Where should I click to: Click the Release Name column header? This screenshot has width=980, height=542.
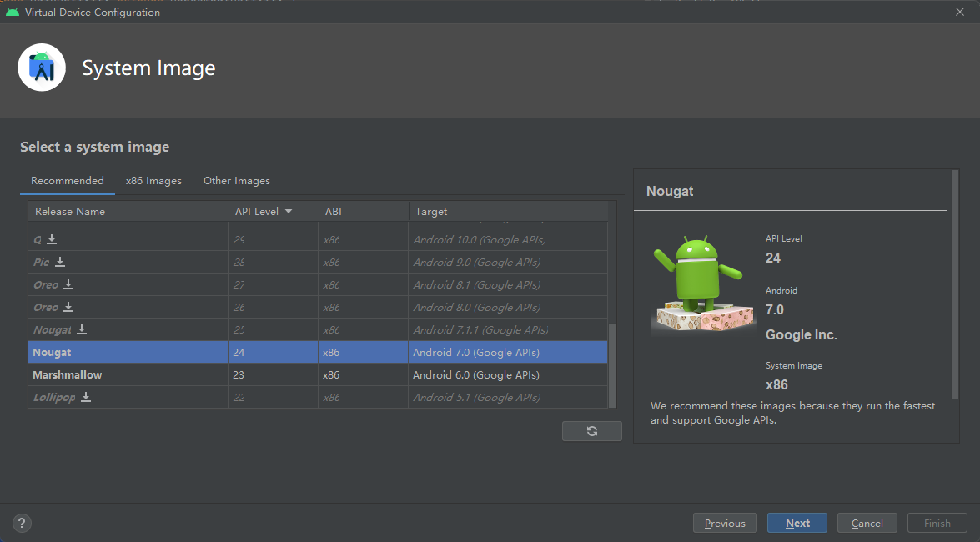tap(128, 211)
